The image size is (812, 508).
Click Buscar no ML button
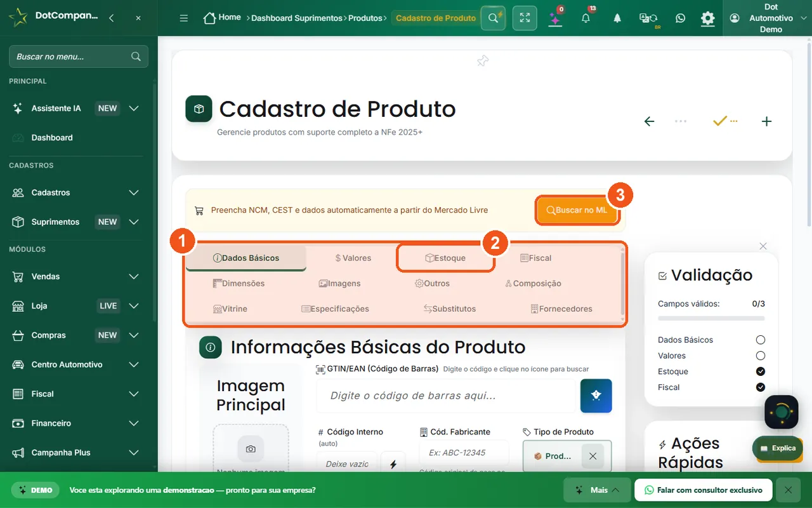(x=577, y=210)
